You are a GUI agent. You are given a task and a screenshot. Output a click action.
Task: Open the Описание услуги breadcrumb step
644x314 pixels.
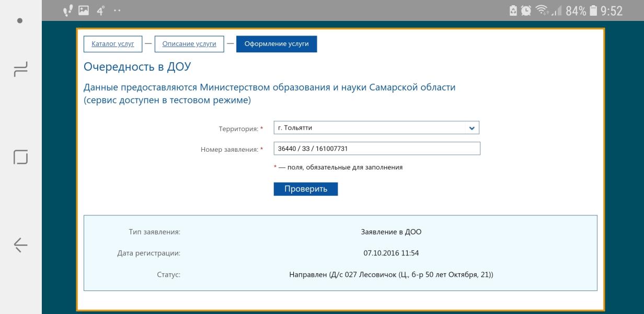189,44
